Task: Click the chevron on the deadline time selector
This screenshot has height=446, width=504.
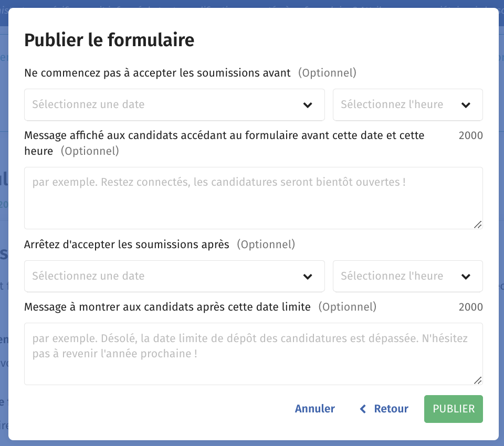Action: pos(466,277)
